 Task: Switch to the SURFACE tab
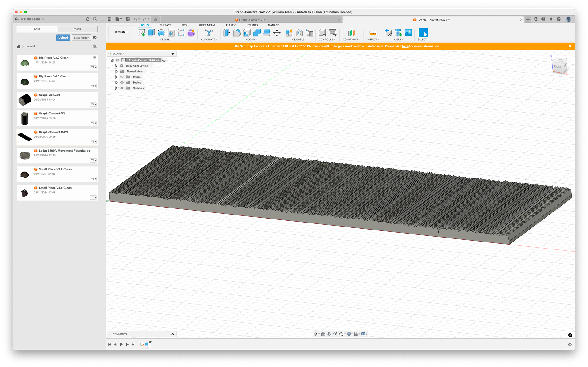[165, 25]
